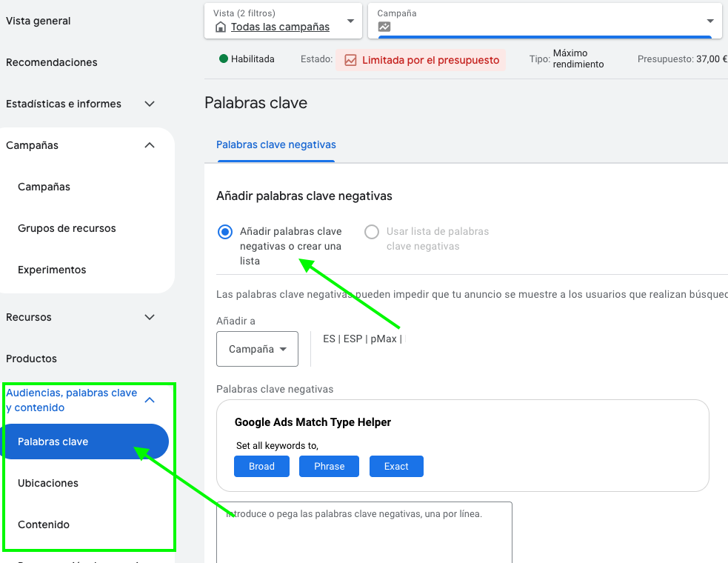Screen dimensions: 728x563
Task: Collapse the Campañas sidebar section
Action: click(150, 145)
